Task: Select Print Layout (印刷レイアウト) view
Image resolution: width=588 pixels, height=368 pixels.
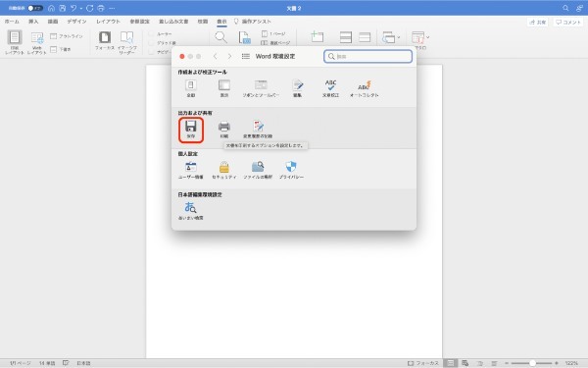Action: tap(15, 42)
